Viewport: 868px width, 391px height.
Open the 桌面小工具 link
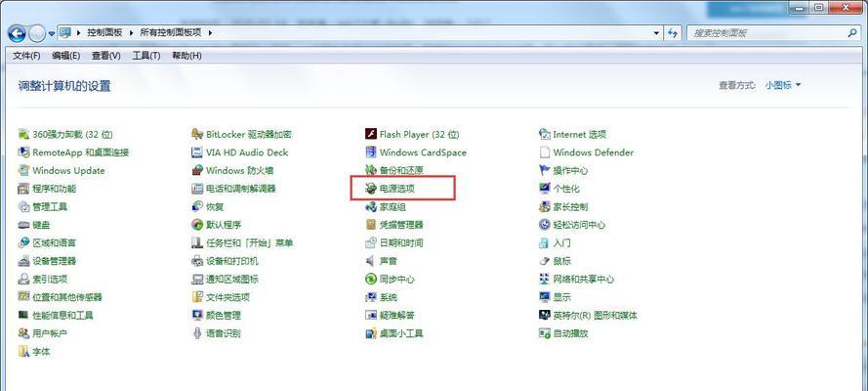point(401,333)
